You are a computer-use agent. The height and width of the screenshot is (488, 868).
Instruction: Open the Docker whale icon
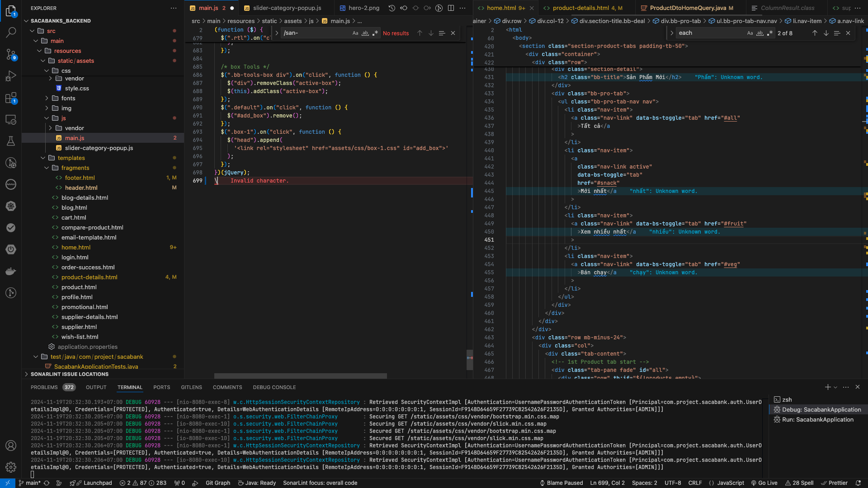11,271
